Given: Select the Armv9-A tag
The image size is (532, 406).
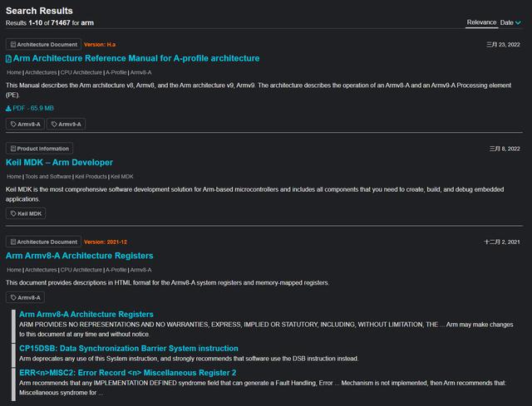Looking at the screenshot, I should coord(66,124).
